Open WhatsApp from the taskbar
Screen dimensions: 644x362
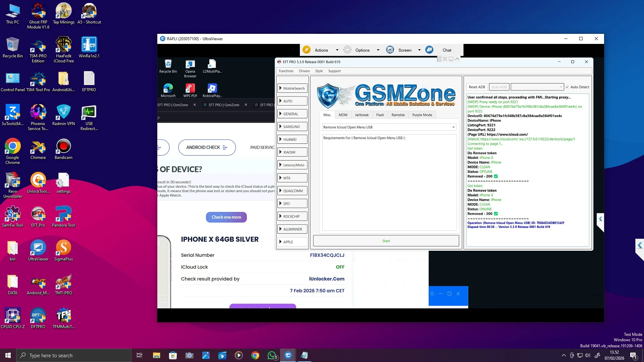coord(272,355)
